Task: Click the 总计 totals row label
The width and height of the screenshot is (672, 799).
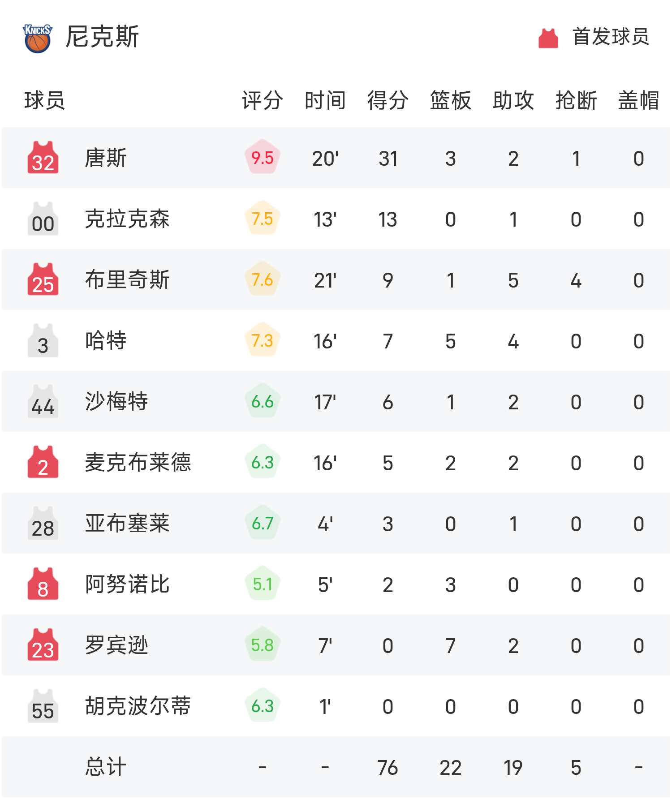Action: (x=106, y=767)
